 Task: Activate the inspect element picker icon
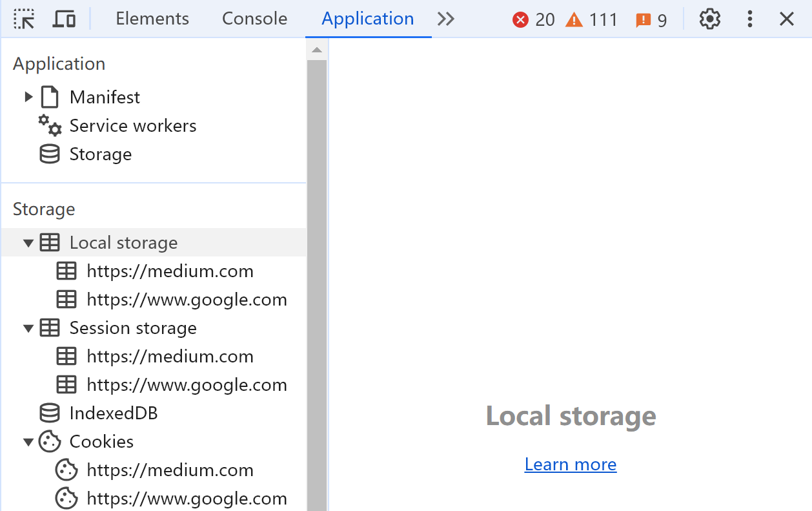[24, 19]
